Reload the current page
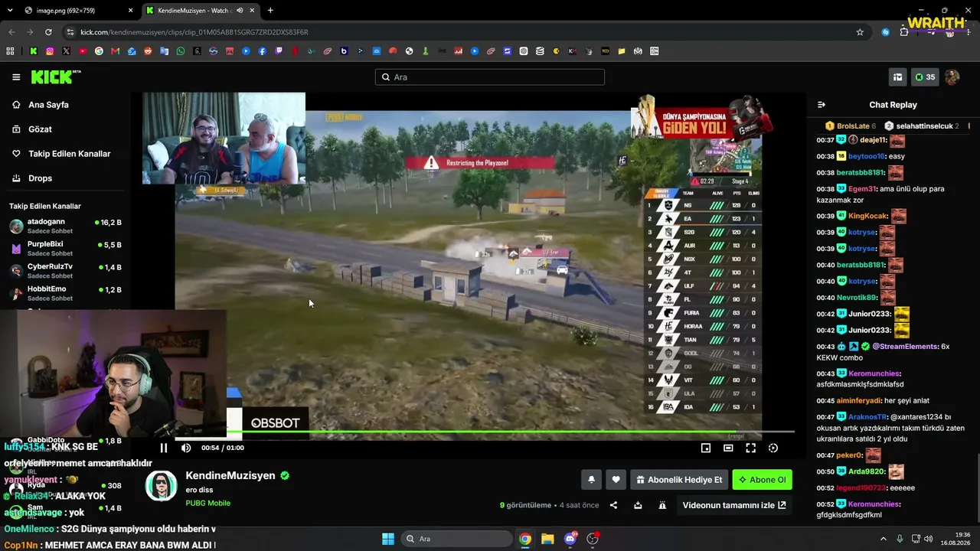 click(48, 32)
